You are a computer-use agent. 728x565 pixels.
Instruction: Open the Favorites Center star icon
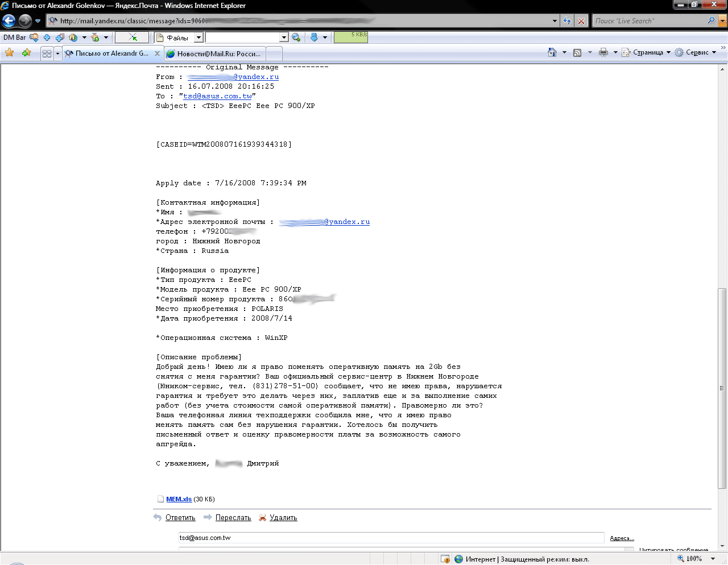pyautogui.click(x=9, y=53)
